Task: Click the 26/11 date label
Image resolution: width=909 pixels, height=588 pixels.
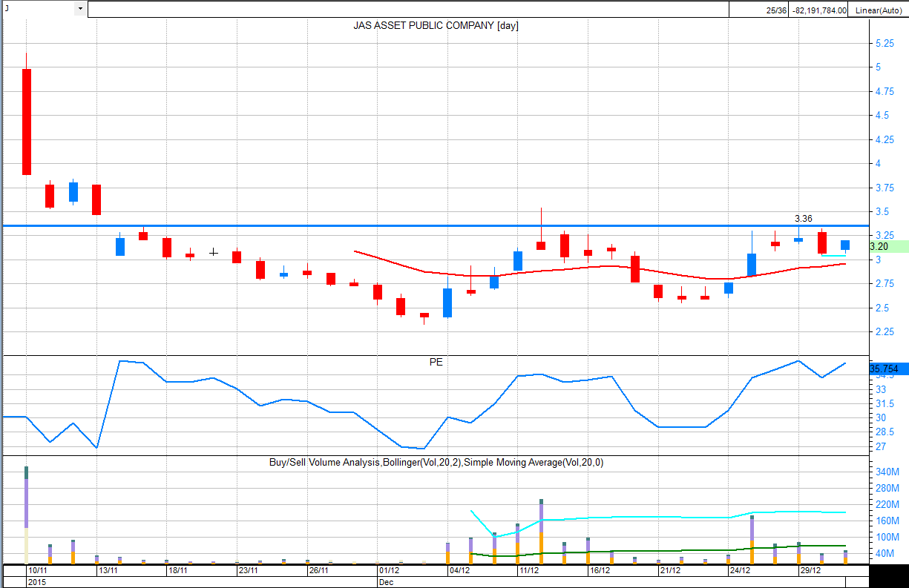Action: pos(319,571)
